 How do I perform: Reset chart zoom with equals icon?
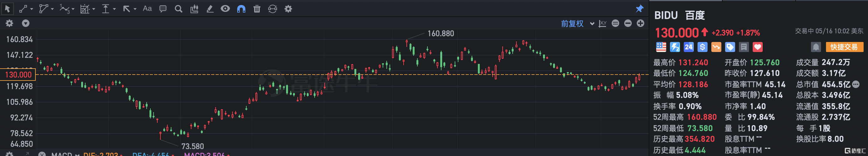click(615, 23)
